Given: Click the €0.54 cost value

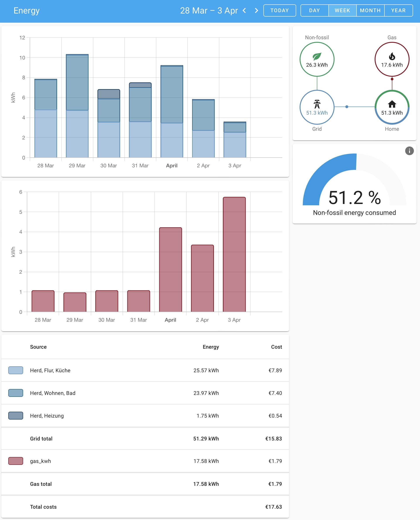Looking at the screenshot, I should tap(275, 416).
